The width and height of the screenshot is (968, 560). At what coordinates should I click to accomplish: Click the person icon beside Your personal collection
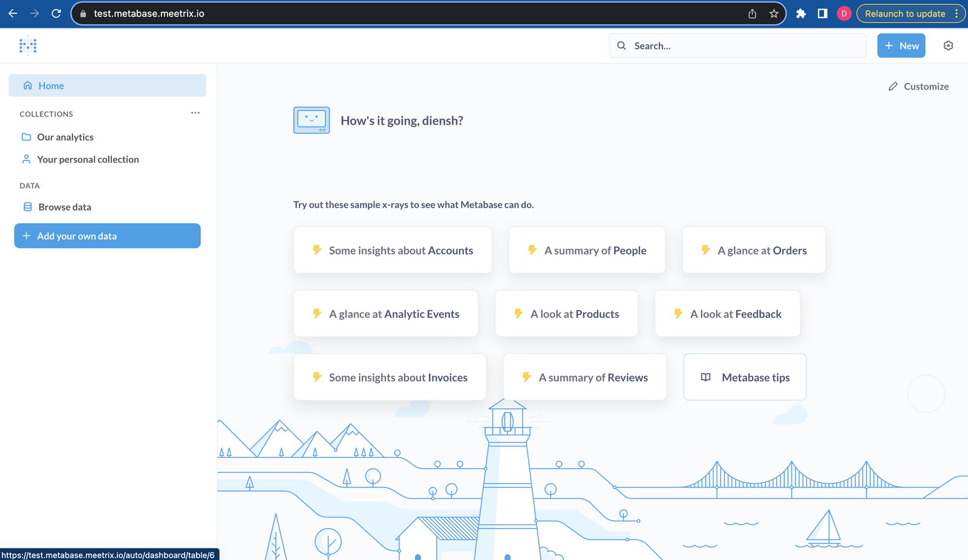(26, 159)
